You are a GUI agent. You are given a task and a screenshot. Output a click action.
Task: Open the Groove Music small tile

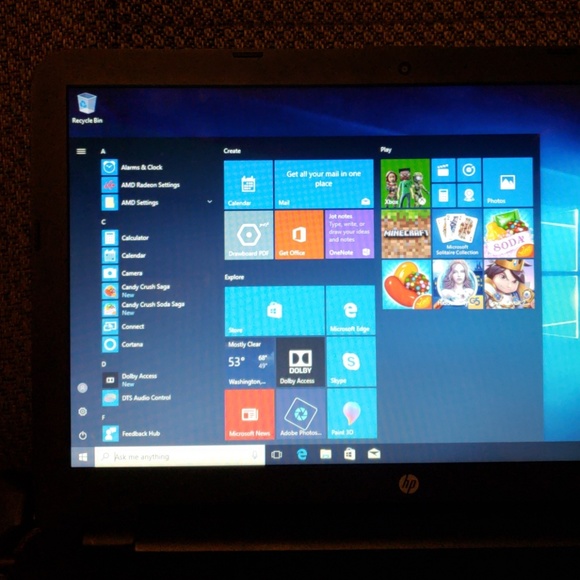click(469, 170)
